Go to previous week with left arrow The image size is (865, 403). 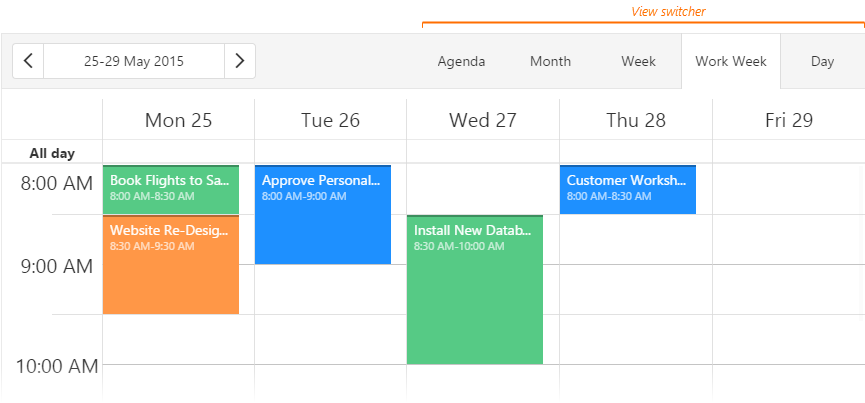click(x=28, y=61)
